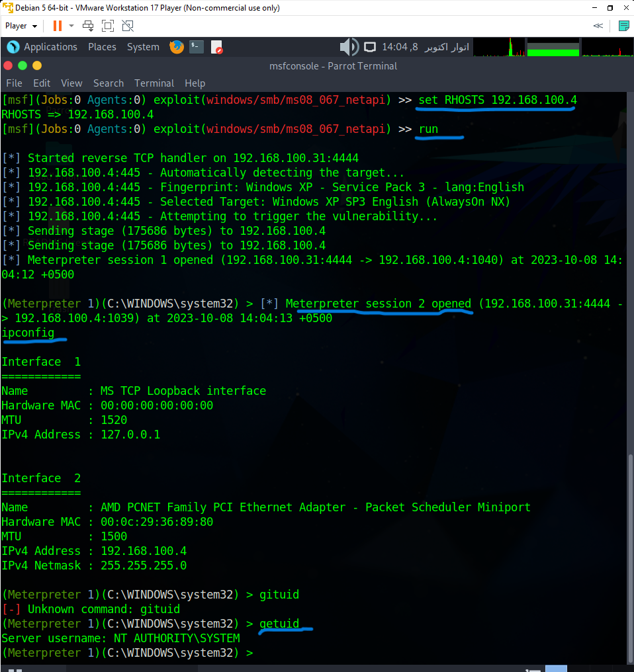Click the 'run' command text
The width and height of the screenshot is (634, 672).
tap(428, 129)
